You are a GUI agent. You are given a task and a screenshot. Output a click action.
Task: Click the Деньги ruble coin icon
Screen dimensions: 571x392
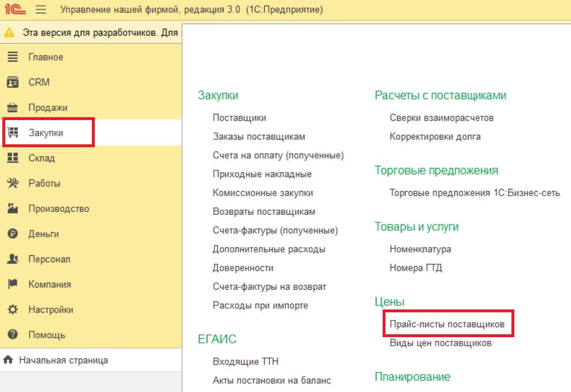13,234
